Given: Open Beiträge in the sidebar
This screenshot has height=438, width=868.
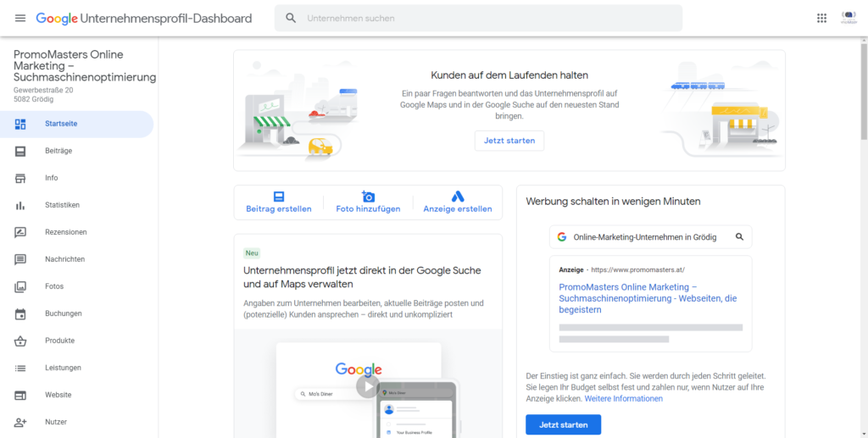Looking at the screenshot, I should (58, 151).
